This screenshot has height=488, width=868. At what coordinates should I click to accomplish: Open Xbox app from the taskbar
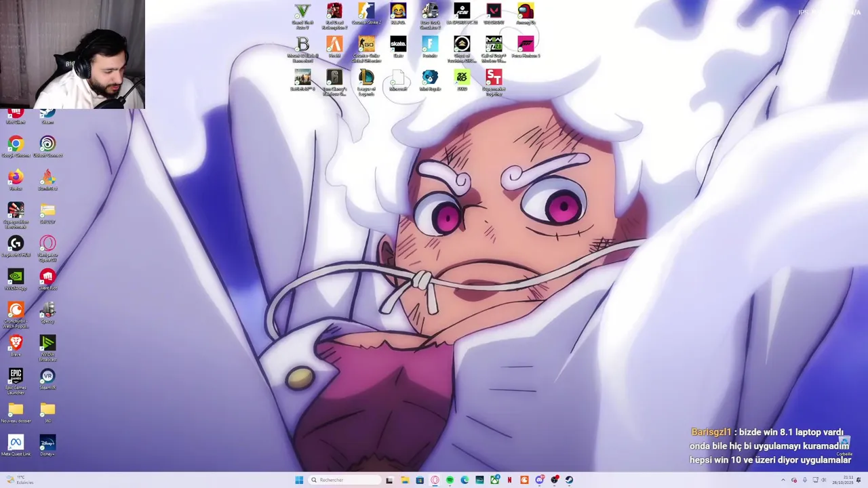tap(494, 480)
